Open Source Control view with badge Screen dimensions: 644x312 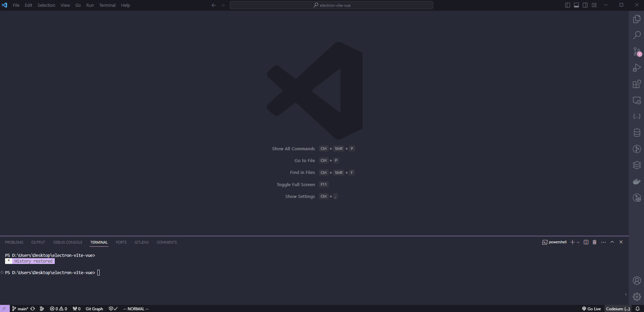[x=637, y=51]
